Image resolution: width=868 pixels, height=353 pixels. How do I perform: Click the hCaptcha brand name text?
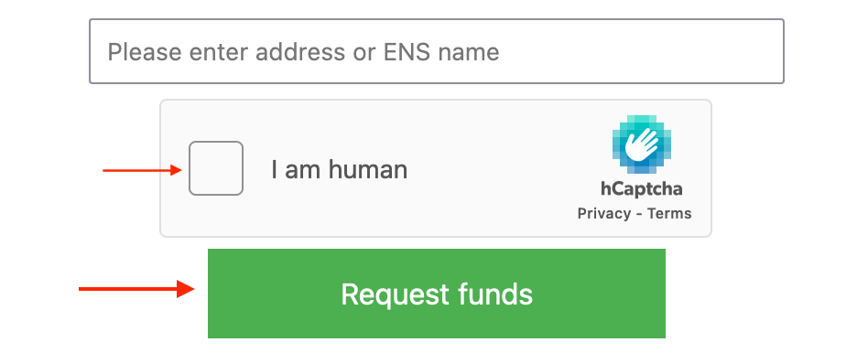point(641,189)
